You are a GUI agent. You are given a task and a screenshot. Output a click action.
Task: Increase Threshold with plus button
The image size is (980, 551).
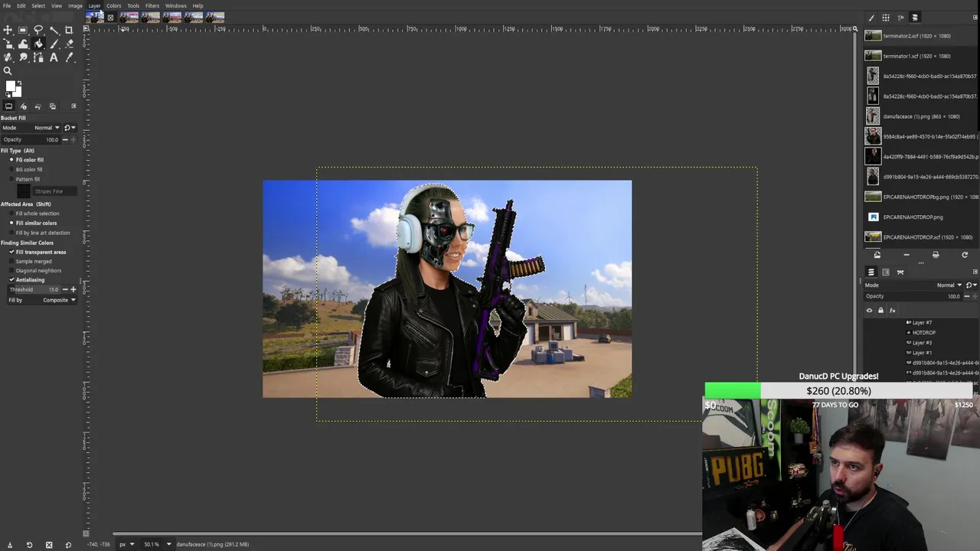[x=73, y=289]
